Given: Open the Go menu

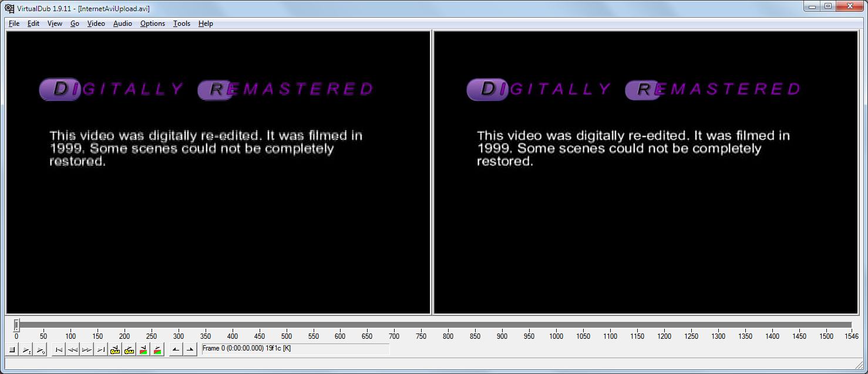Looking at the screenshot, I should pyautogui.click(x=75, y=23).
